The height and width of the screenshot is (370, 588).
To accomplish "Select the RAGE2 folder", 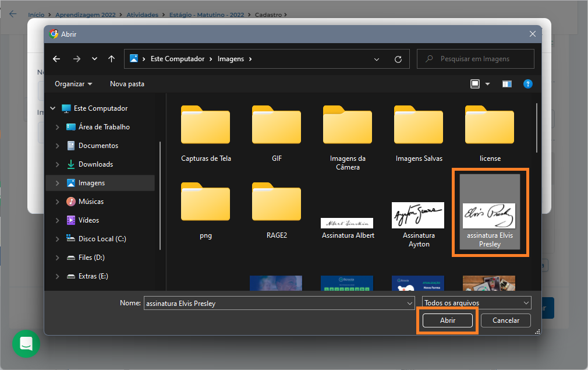I will (x=277, y=210).
